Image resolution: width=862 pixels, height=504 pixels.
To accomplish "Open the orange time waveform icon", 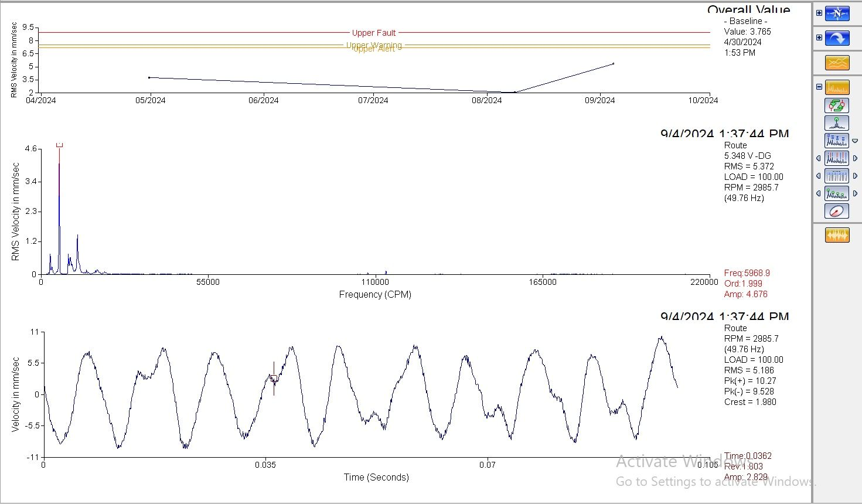I will pos(837,235).
